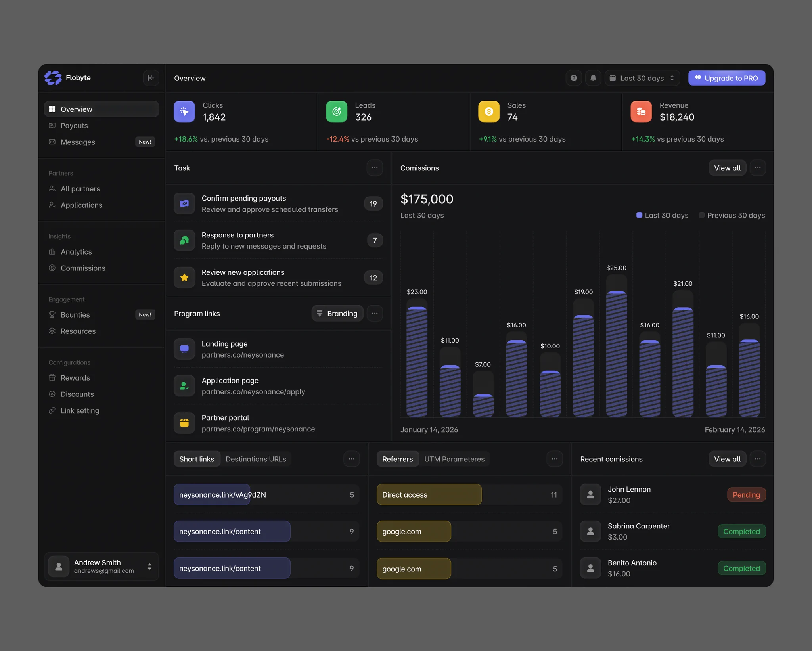812x651 pixels.
Task: Open Link setting in the sidebar
Action: coord(101,411)
